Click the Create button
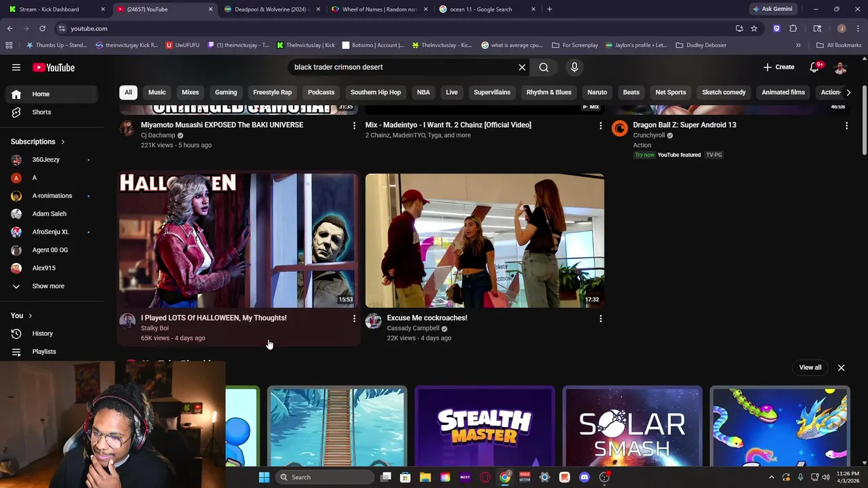This screenshot has height=488, width=868. coord(778,67)
